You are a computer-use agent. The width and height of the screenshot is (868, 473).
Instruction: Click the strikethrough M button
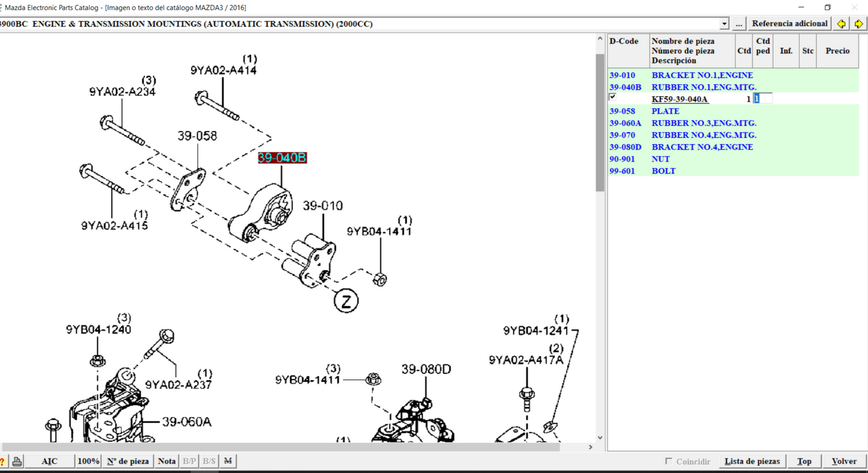228,461
